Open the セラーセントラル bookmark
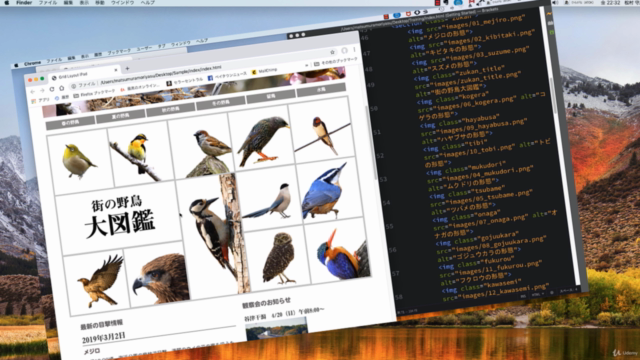The height and width of the screenshot is (360, 640). [x=184, y=82]
